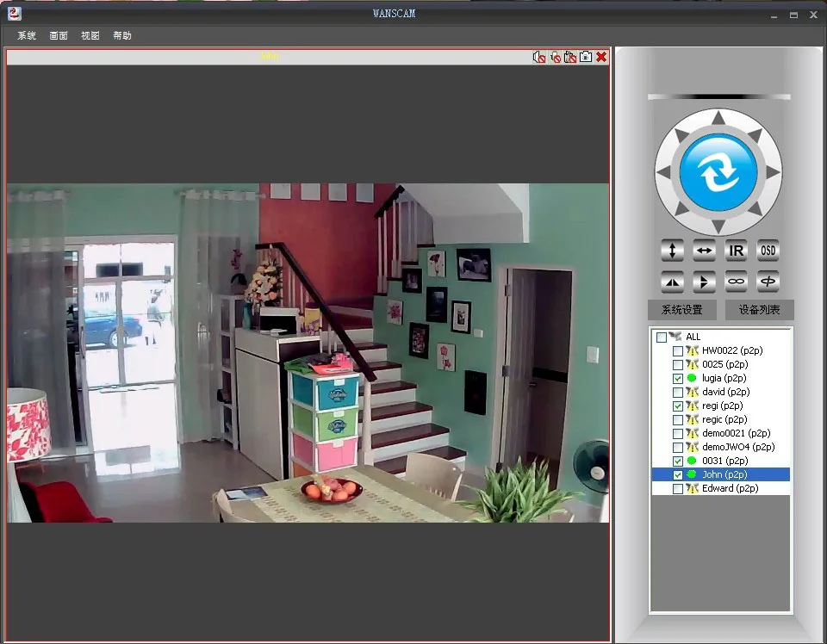Click the 系统设置 button

click(682, 310)
